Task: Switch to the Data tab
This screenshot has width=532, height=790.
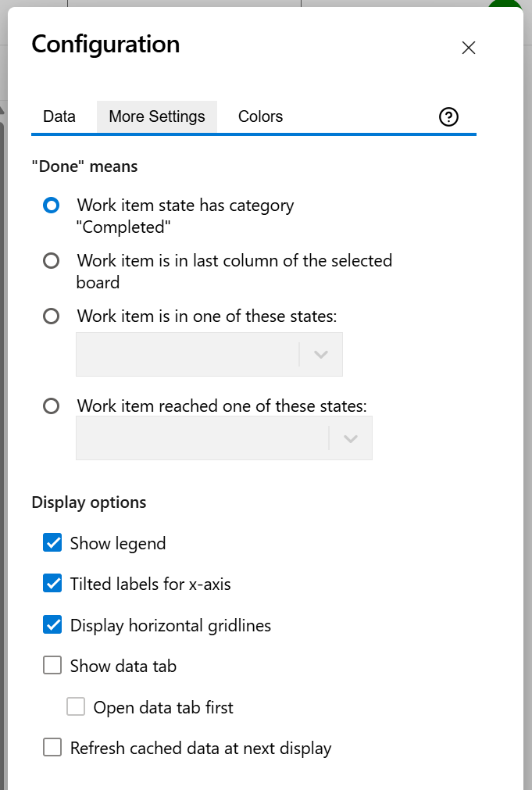Action: pyautogui.click(x=59, y=116)
